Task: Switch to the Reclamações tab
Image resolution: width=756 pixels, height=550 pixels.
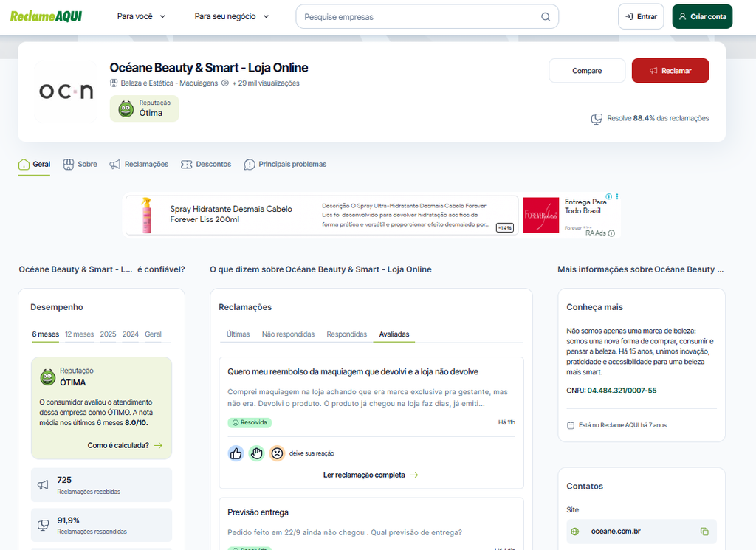Action: point(139,165)
